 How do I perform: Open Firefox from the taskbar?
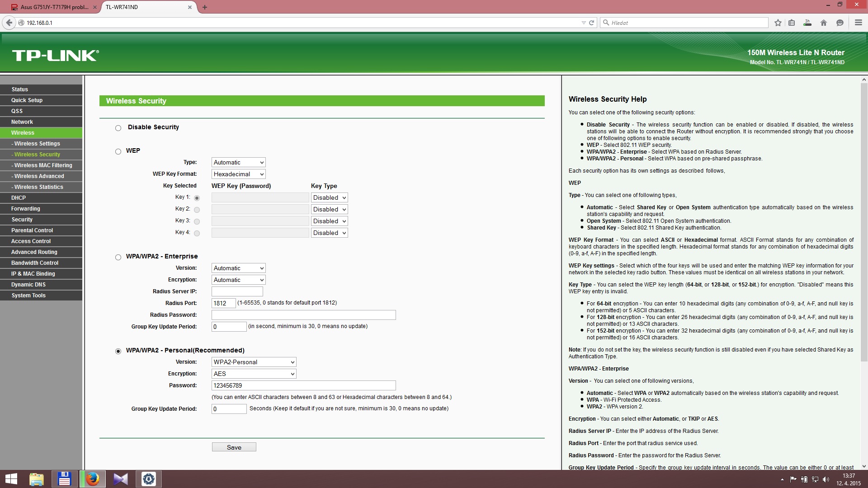(93, 479)
